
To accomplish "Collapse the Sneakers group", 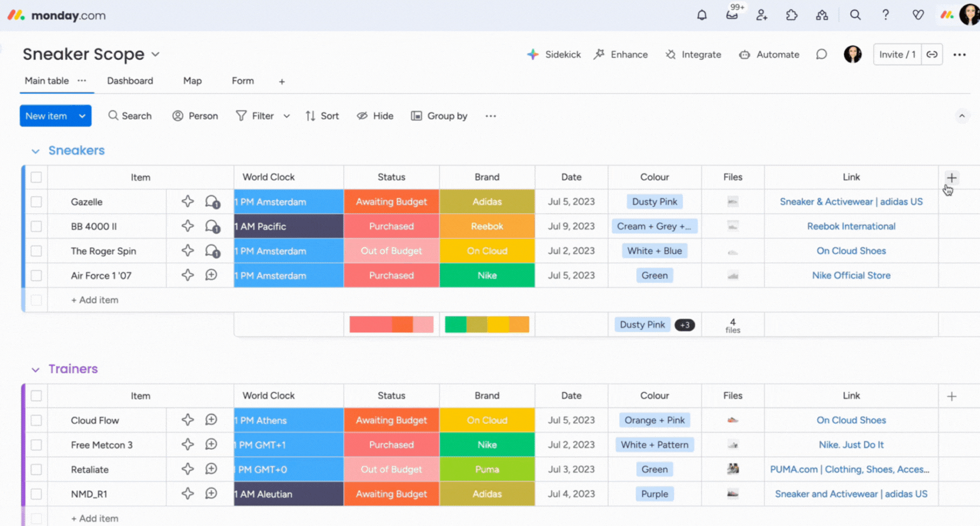I will (x=35, y=151).
